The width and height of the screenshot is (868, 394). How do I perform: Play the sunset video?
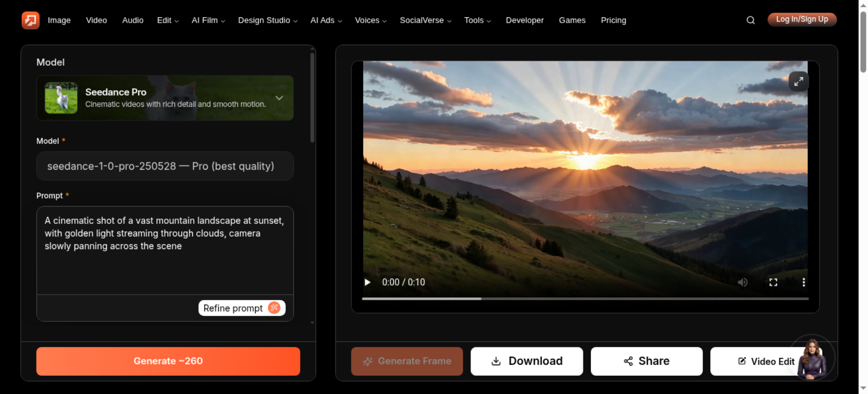tap(368, 282)
